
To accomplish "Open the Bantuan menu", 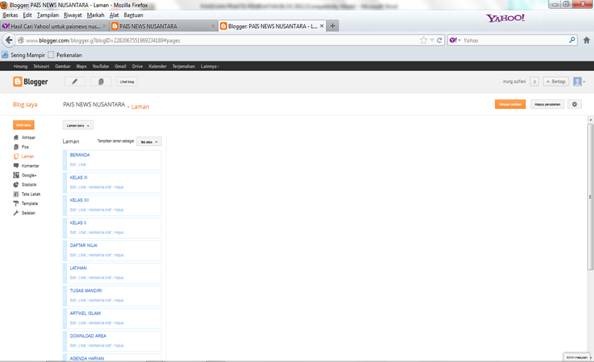I will pos(133,15).
